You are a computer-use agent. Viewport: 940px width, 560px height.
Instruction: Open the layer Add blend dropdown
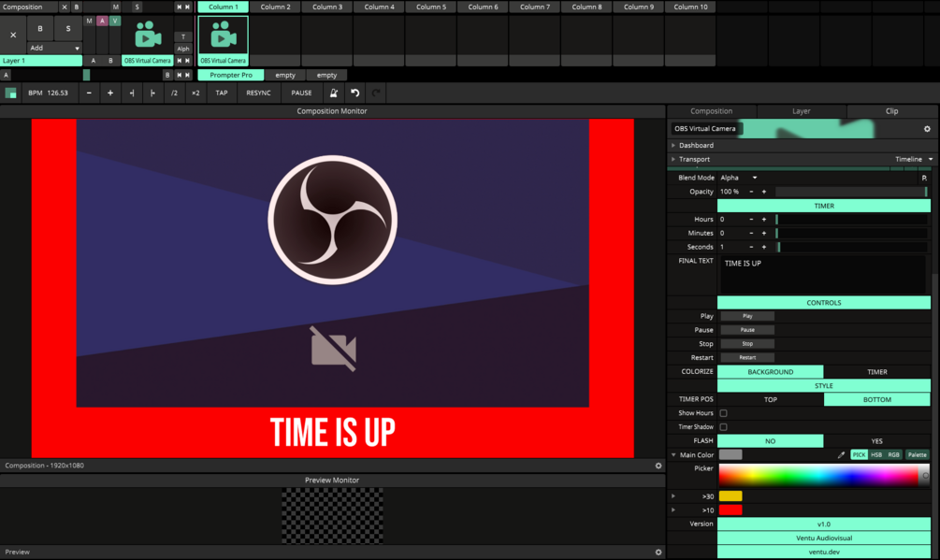(x=54, y=48)
